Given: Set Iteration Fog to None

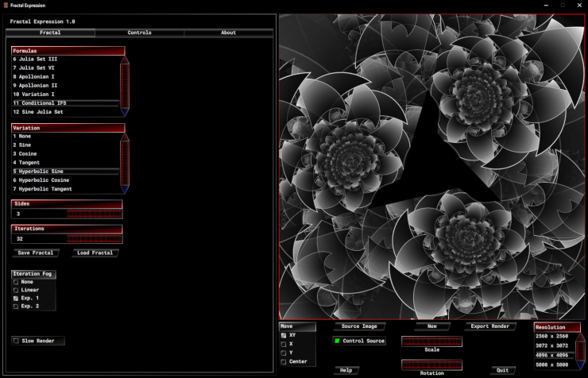Looking at the screenshot, I should coord(16,282).
